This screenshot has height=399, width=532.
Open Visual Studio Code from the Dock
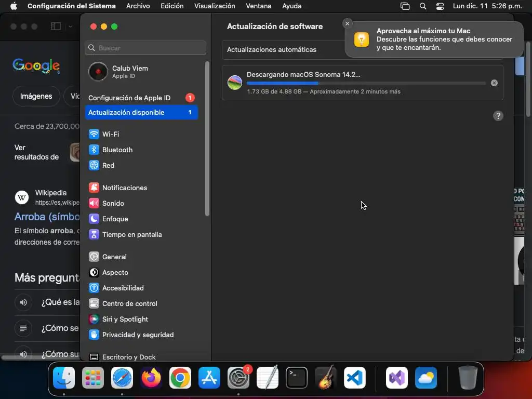(x=354, y=378)
